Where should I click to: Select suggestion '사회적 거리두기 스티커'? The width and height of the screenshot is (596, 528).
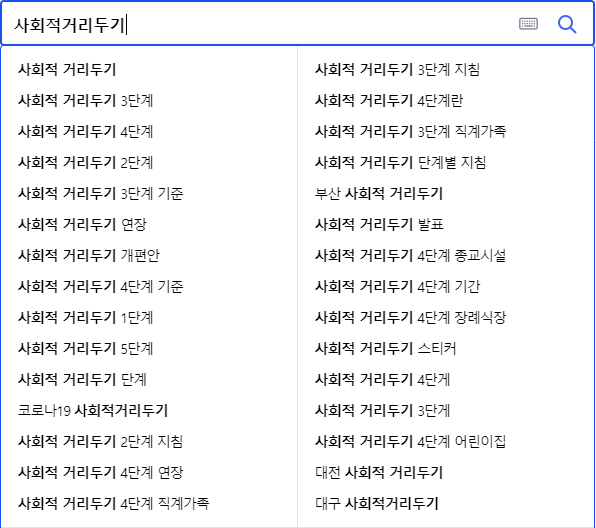pos(386,349)
